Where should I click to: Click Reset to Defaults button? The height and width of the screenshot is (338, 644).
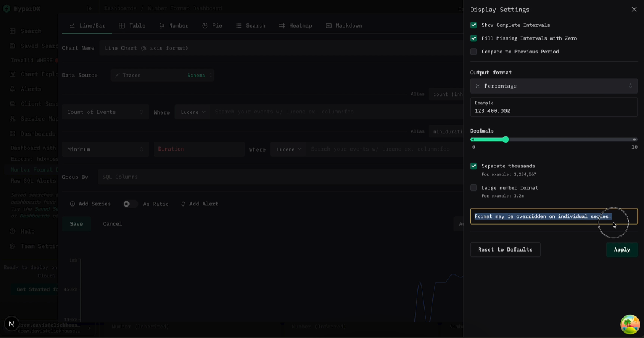pyautogui.click(x=505, y=250)
